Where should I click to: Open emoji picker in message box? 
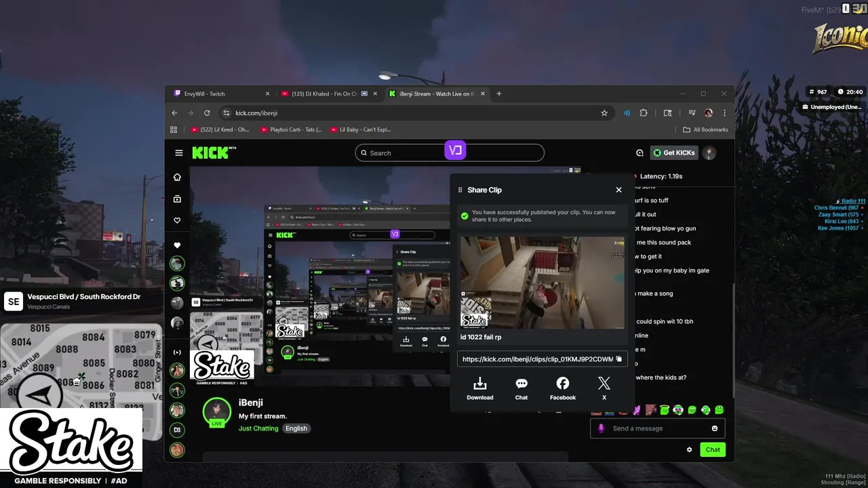(715, 428)
